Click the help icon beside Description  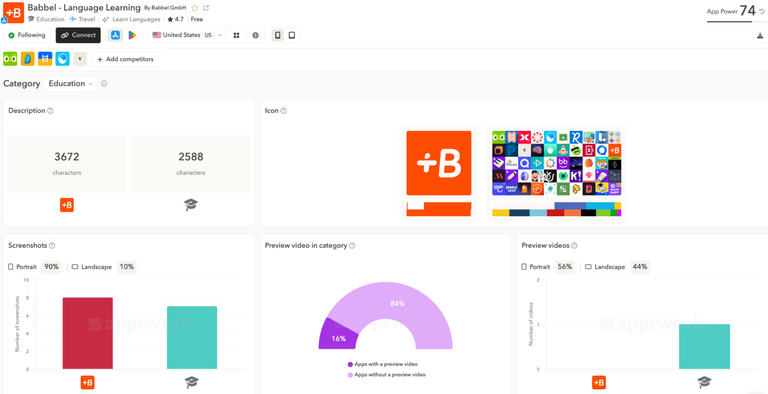click(50, 111)
